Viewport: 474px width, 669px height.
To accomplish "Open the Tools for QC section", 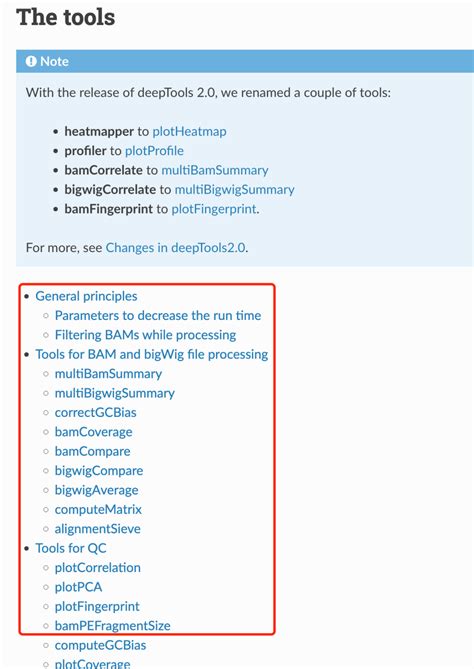I will 71,548.
